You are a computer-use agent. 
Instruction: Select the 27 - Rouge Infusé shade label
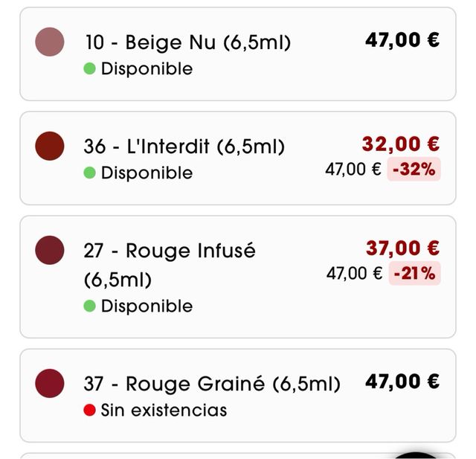click(x=169, y=251)
